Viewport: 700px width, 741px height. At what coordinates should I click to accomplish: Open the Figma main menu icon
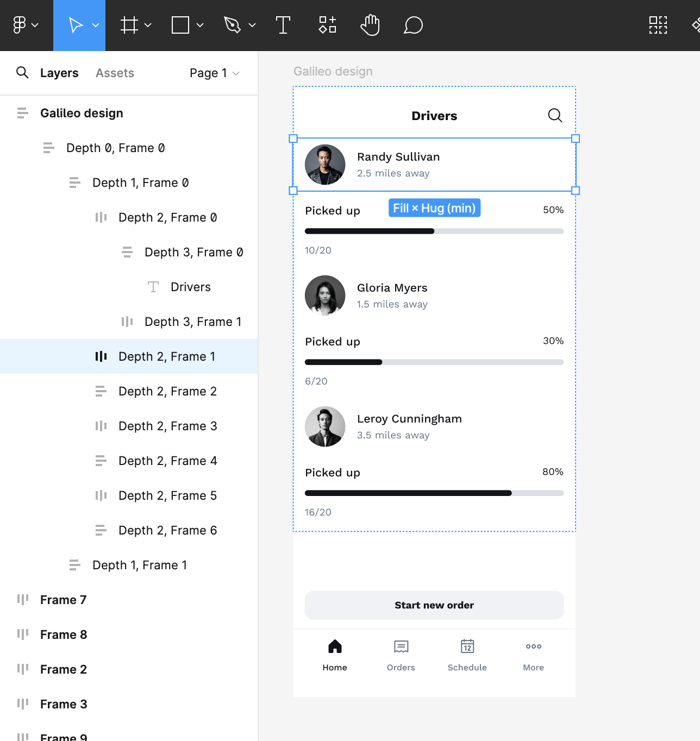20,25
